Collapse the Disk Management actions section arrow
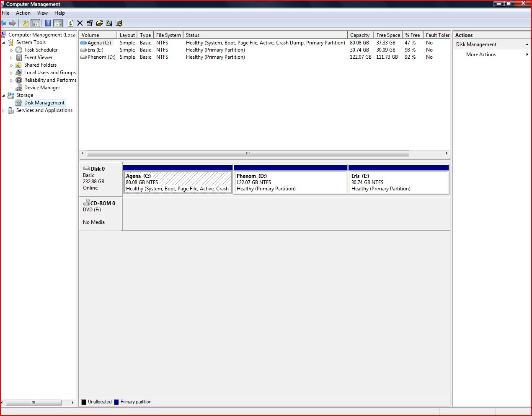Image resolution: width=532 pixels, height=416 pixels. click(x=527, y=44)
